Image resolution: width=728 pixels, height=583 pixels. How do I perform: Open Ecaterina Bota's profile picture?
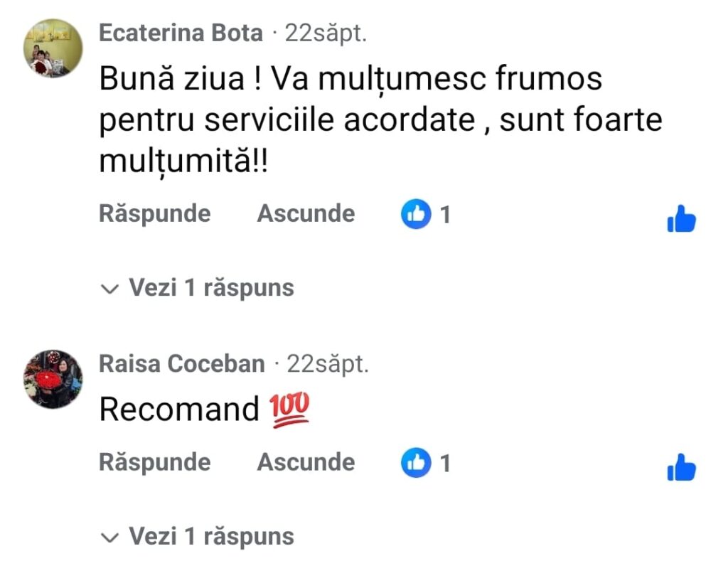tap(53, 48)
